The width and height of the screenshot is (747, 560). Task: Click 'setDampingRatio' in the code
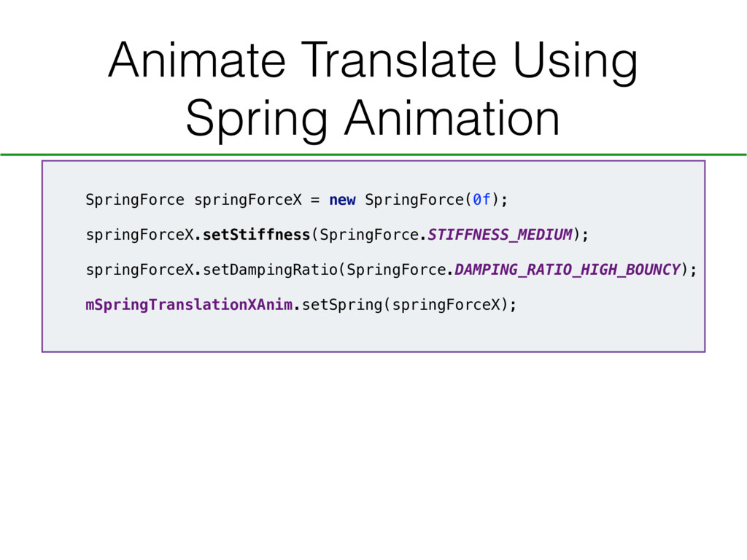pos(270,270)
